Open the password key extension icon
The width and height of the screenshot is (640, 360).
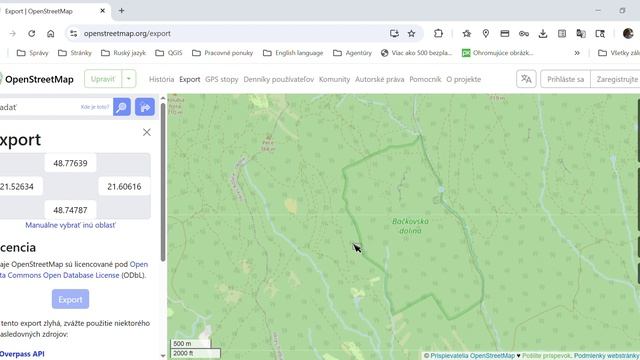[x=524, y=33]
